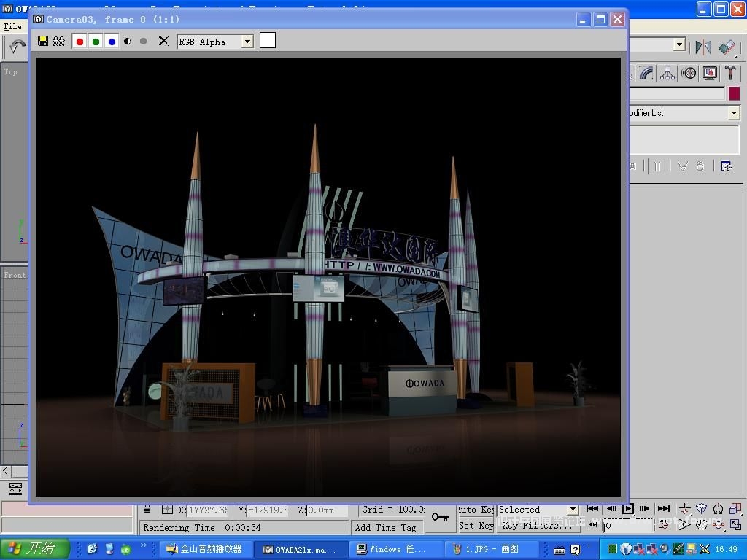This screenshot has height=560, width=747.
Task: Toggle the selection lock icon
Action: [x=147, y=510]
